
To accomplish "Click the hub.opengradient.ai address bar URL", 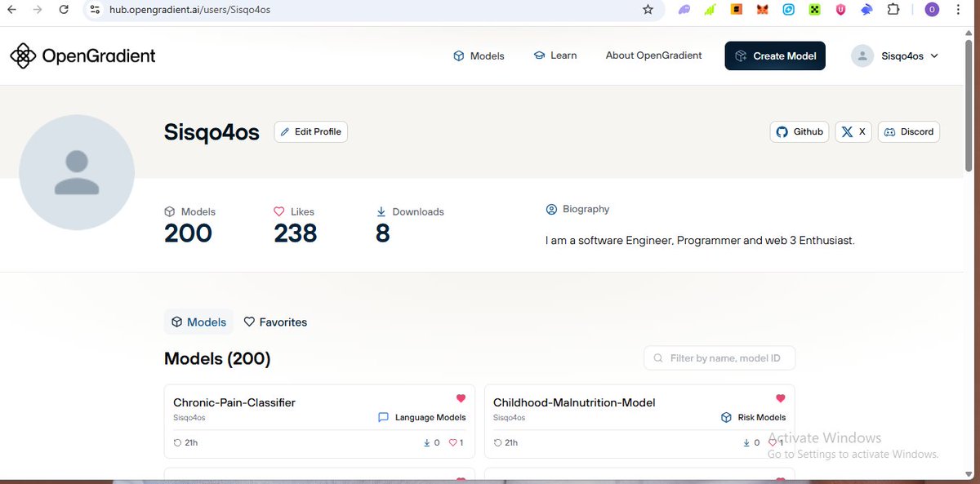I will tap(189, 9).
